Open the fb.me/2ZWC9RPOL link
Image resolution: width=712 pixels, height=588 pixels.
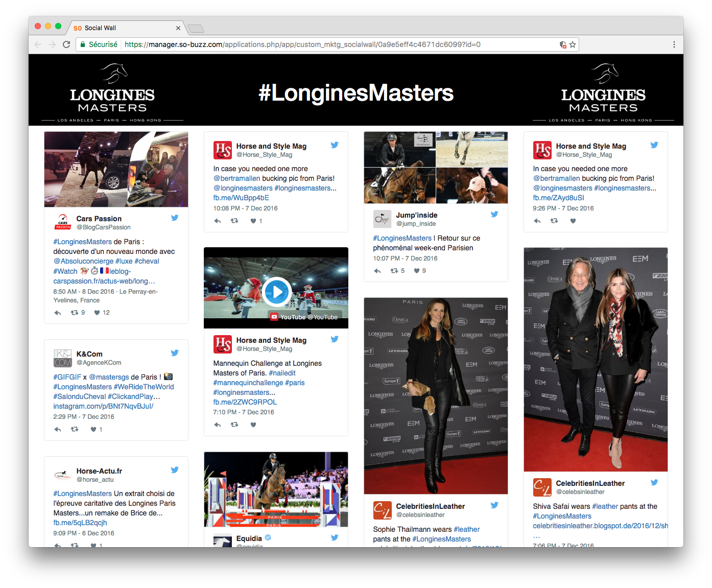[245, 402]
